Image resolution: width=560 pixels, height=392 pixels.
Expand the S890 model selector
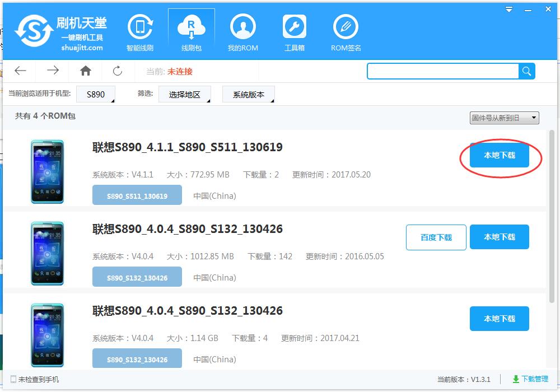(x=96, y=94)
